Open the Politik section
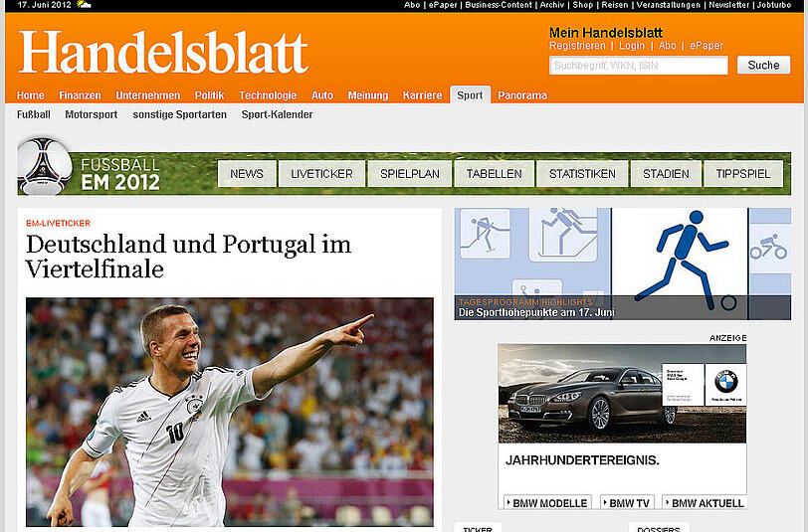 click(x=209, y=95)
